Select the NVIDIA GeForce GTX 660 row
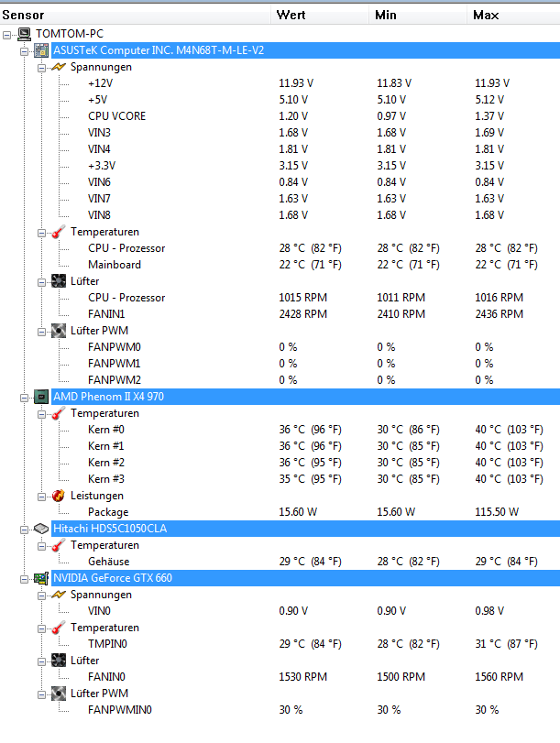The image size is (560, 743). tap(305, 578)
